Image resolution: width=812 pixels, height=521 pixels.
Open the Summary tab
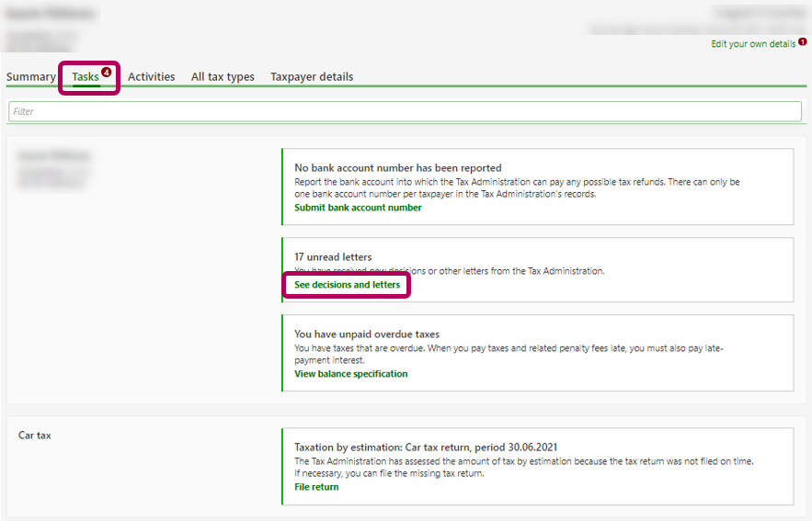[30, 77]
